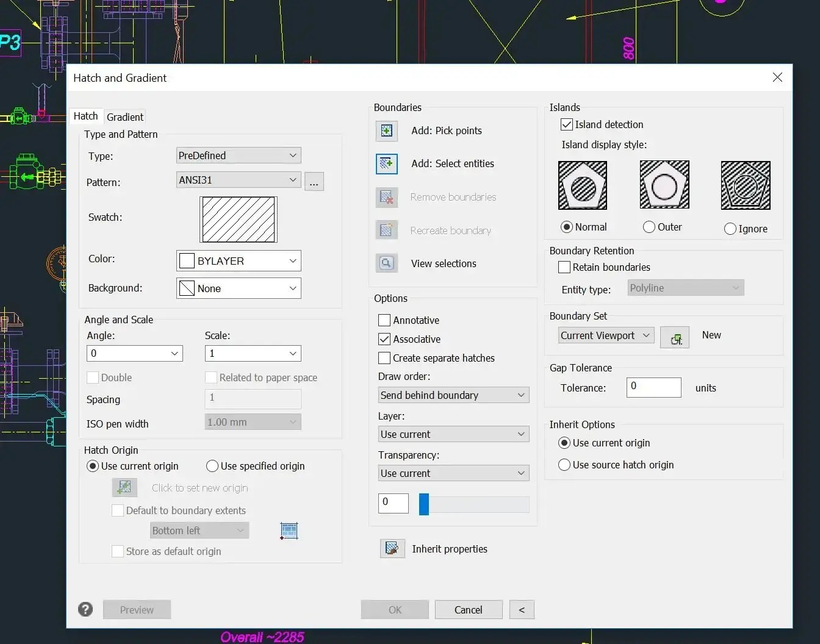Toggle Island detection checkbox
The width and height of the screenshot is (820, 644).
point(567,124)
